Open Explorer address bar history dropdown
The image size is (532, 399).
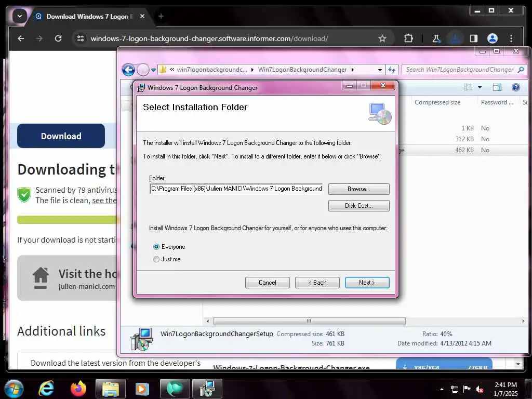(x=380, y=70)
